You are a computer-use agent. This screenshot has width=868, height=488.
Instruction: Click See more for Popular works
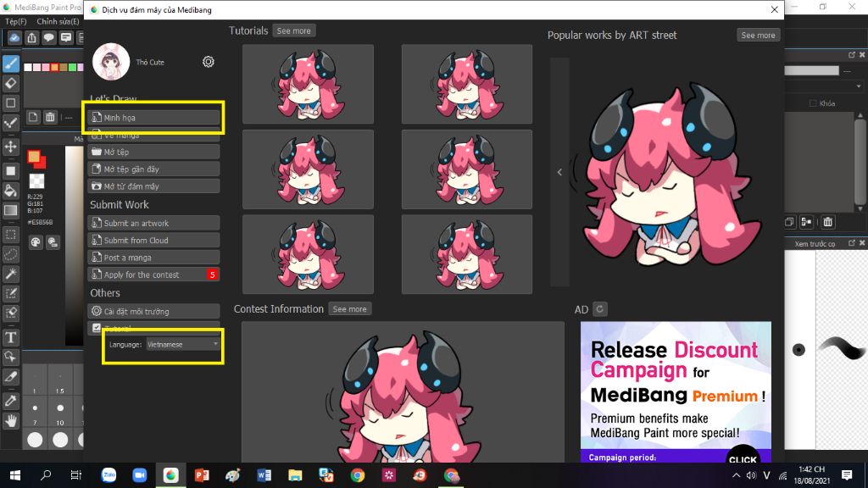pyautogui.click(x=758, y=35)
